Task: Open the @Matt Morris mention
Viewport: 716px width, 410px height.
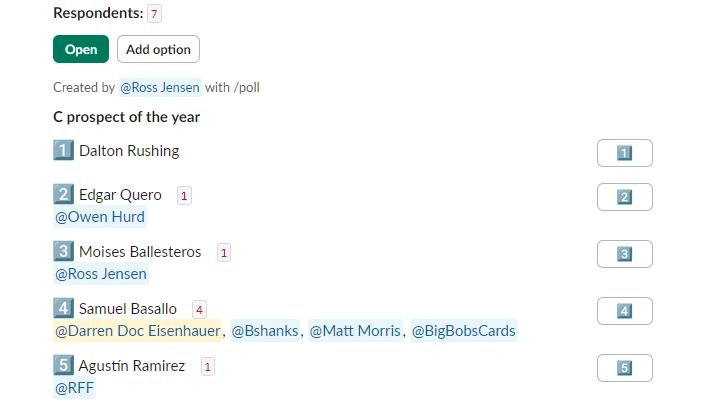Action: click(355, 331)
